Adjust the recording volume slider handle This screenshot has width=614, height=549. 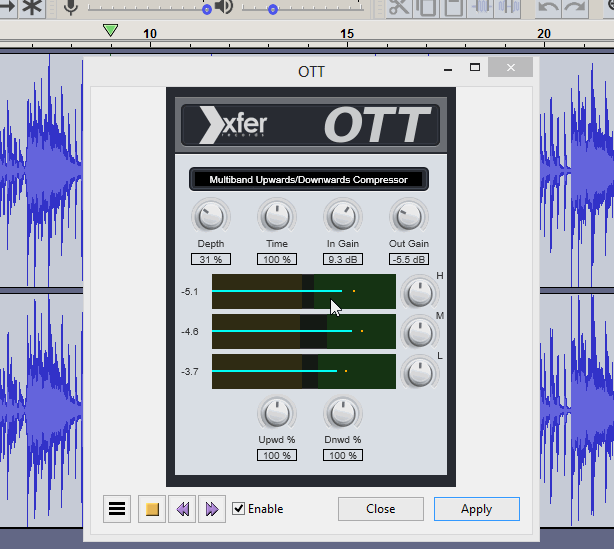(207, 9)
